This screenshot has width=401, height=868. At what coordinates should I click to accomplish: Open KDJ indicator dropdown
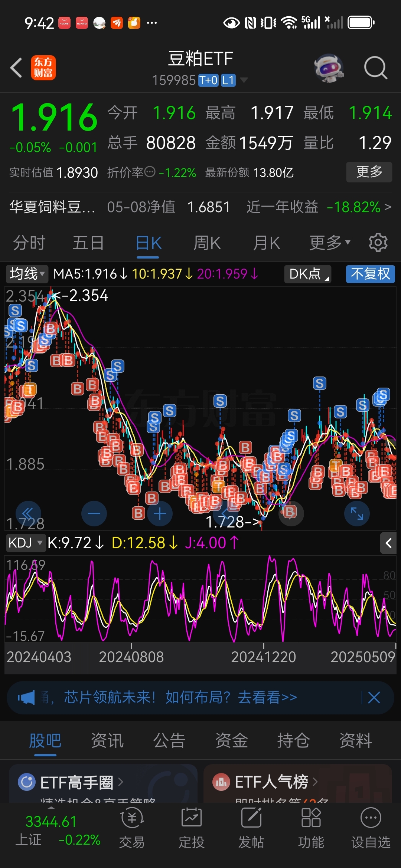click(x=25, y=543)
